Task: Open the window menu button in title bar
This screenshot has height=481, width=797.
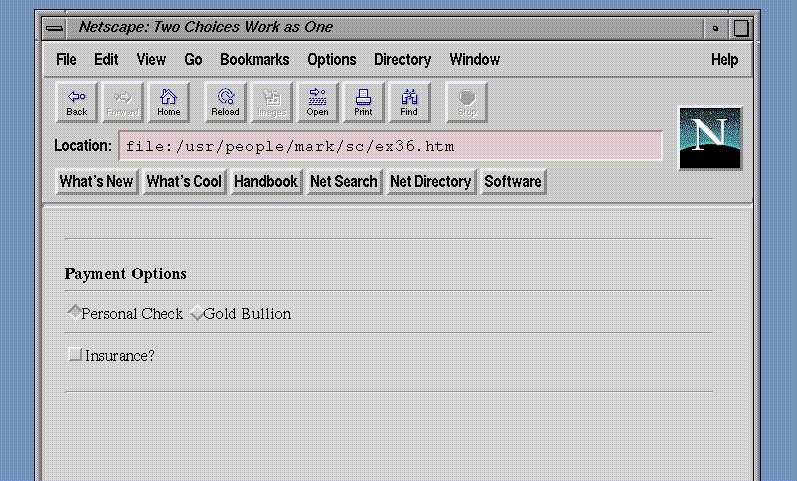Action: [56, 28]
